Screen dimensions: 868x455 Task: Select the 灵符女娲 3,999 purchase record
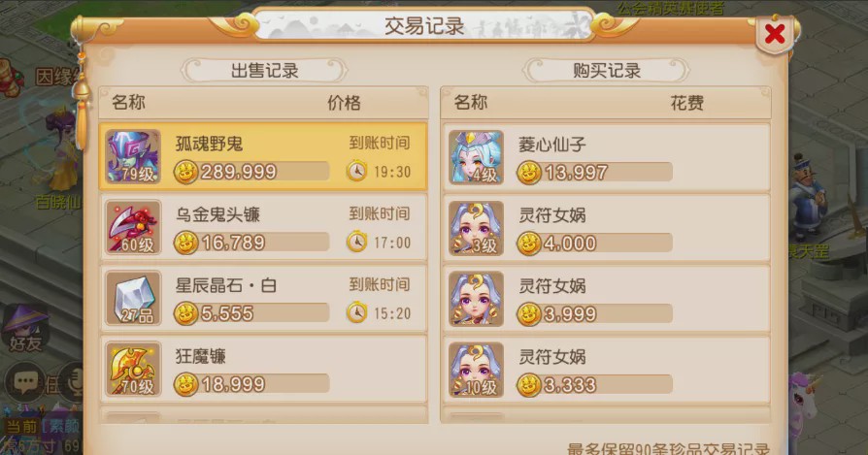(x=606, y=299)
